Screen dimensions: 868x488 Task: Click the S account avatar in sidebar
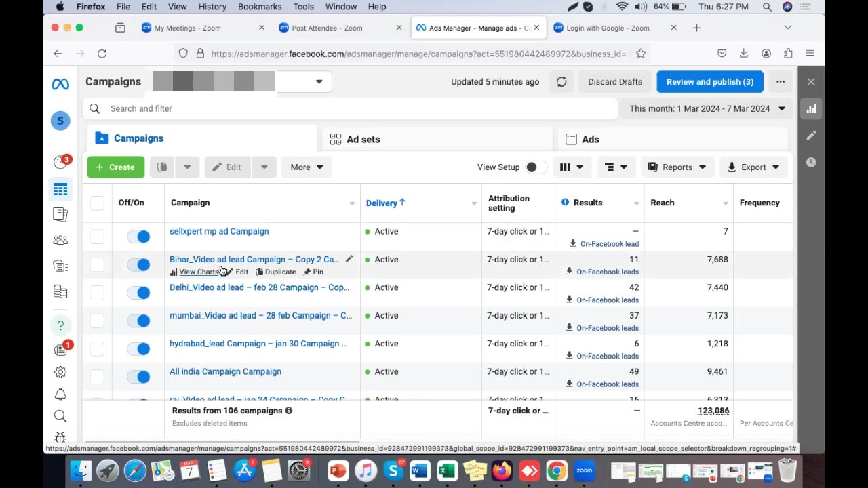click(x=60, y=121)
